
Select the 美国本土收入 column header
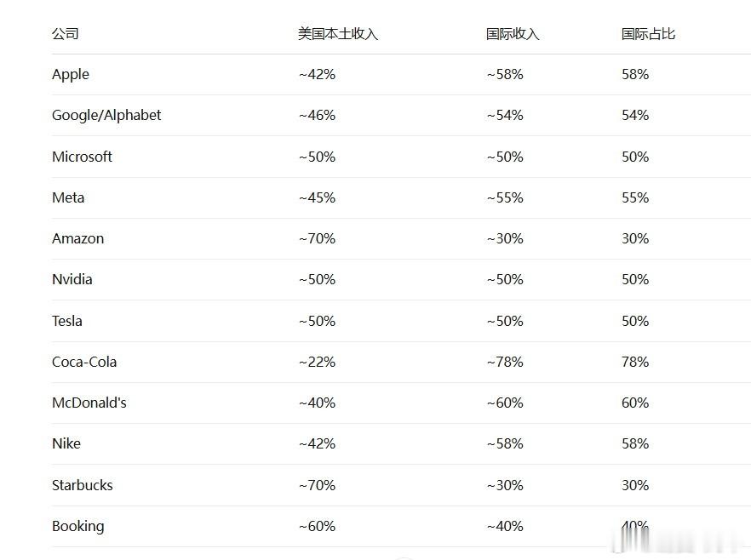point(338,33)
